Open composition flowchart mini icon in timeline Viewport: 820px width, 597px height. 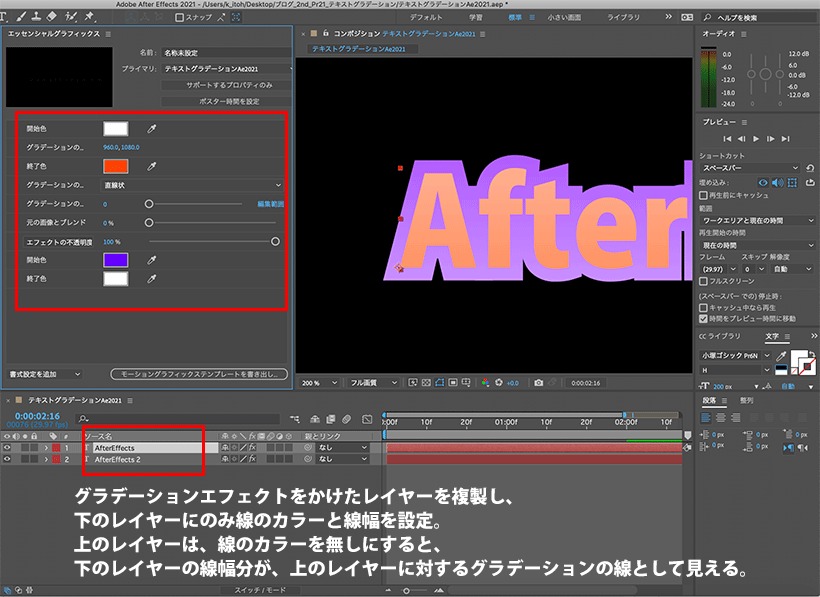click(x=295, y=419)
